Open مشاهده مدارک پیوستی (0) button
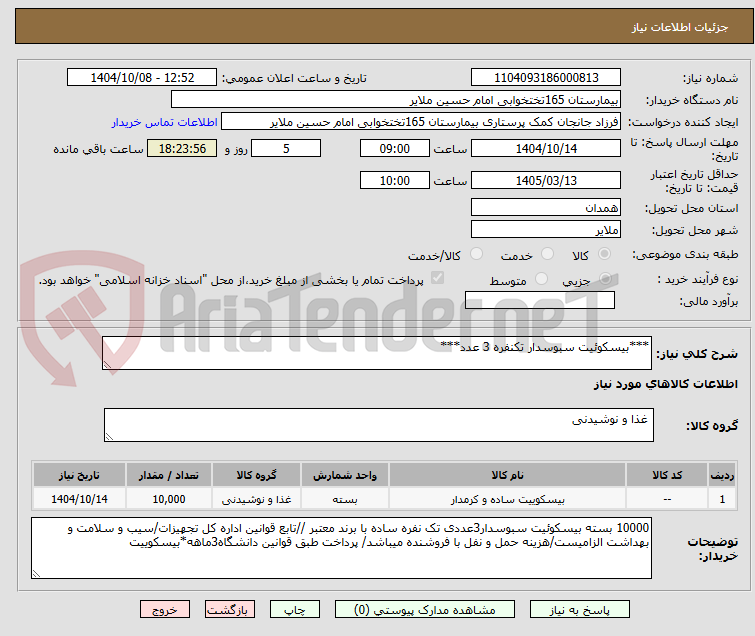The height and width of the screenshot is (636, 755). click(425, 610)
